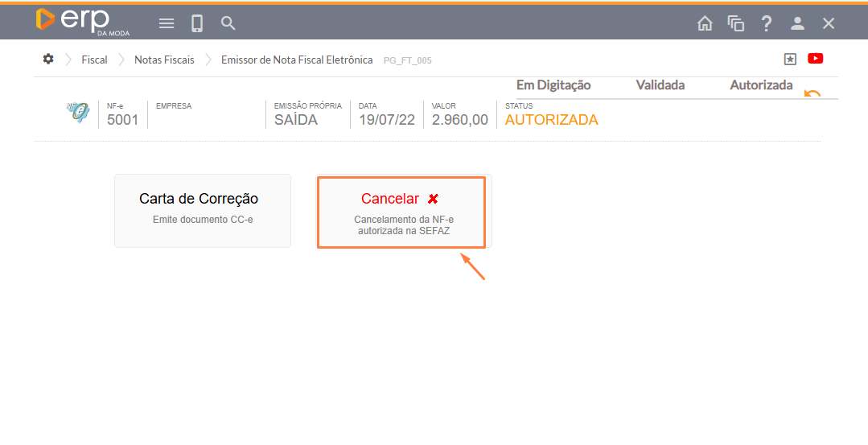Close the page with X icon
This screenshot has width=868, height=445.
pos(829,23)
